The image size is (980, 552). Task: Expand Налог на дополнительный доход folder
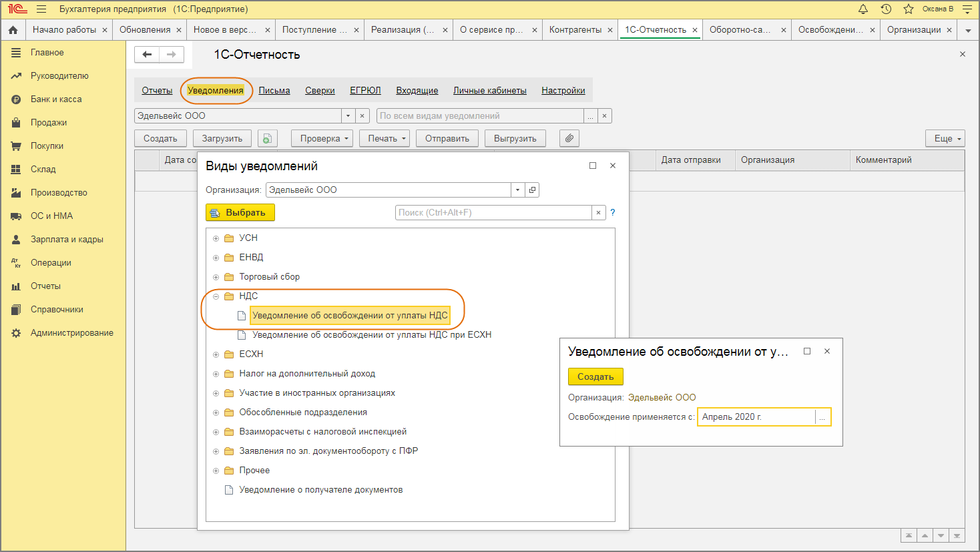tap(216, 374)
